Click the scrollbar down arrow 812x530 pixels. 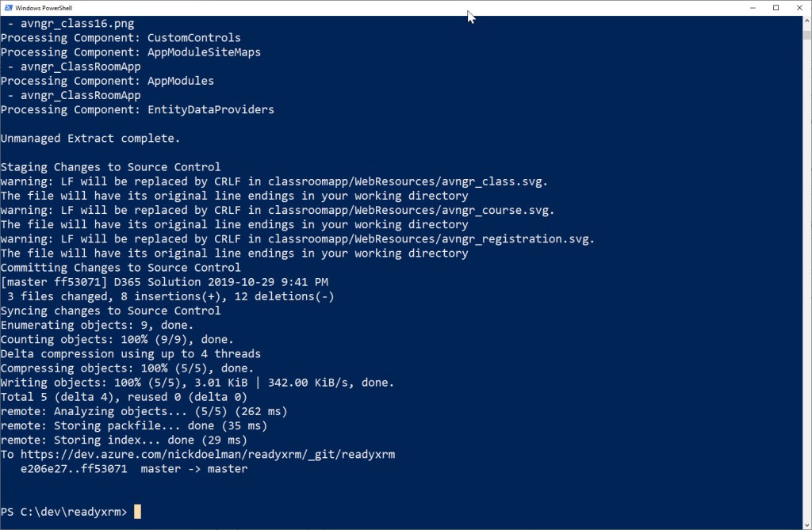pos(805,524)
